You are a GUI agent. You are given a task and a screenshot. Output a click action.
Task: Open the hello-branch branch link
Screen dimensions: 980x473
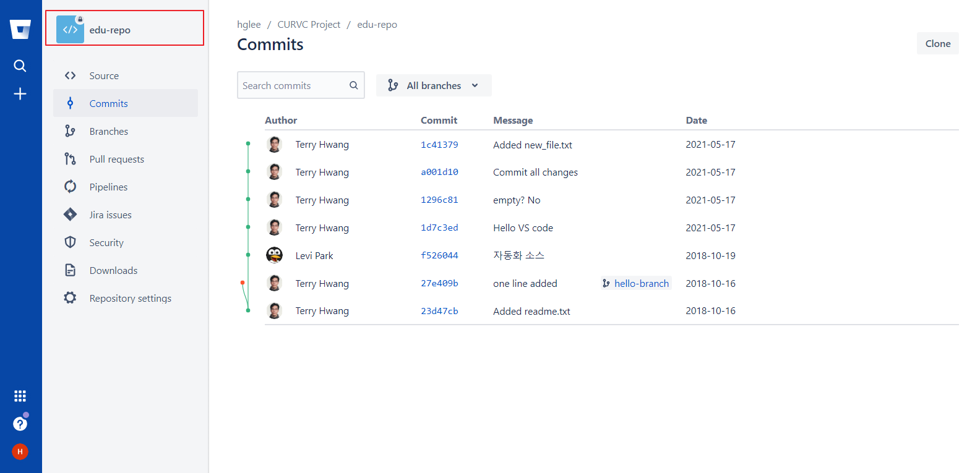[642, 283]
